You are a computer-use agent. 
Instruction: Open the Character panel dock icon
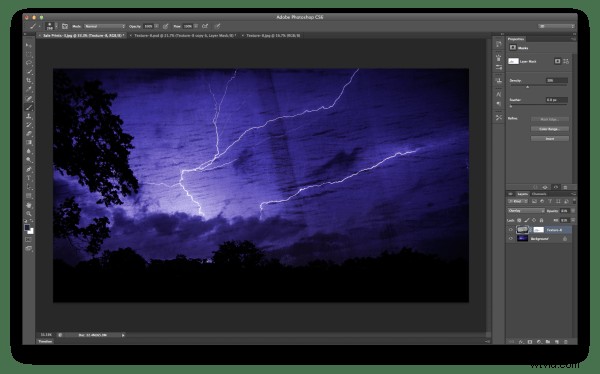tap(499, 94)
